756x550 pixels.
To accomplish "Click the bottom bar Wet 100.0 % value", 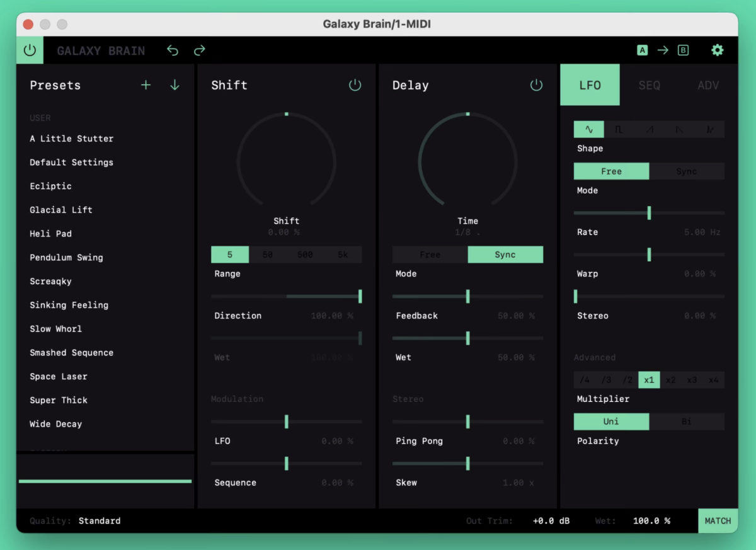I will (651, 521).
